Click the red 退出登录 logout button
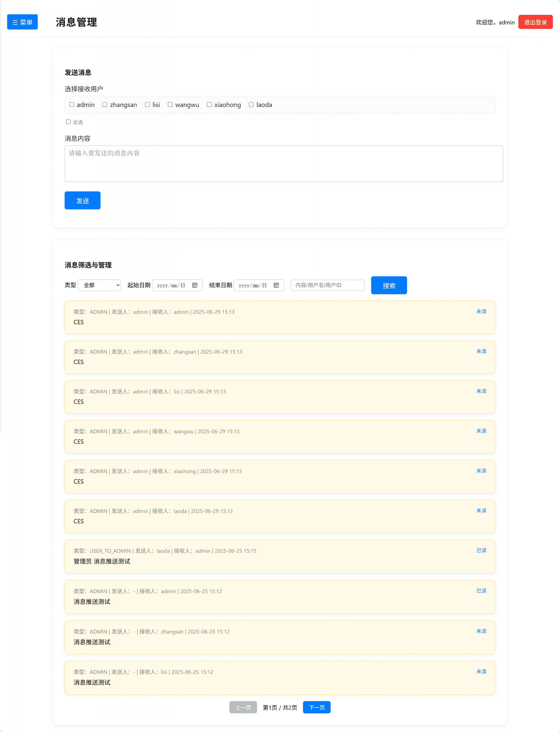The image size is (560, 732). point(535,22)
